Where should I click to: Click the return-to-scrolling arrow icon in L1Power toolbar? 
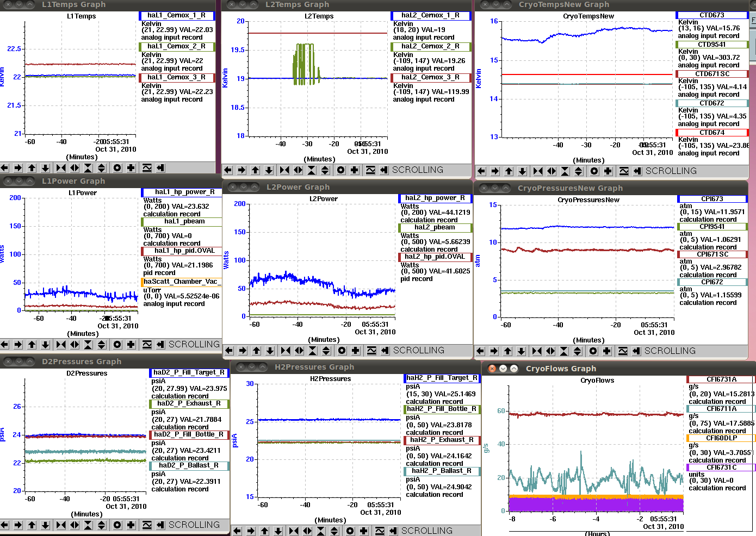[160, 345]
